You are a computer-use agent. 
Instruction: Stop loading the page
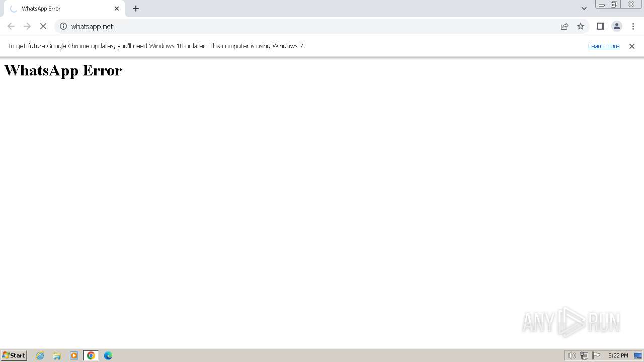pos(43,26)
